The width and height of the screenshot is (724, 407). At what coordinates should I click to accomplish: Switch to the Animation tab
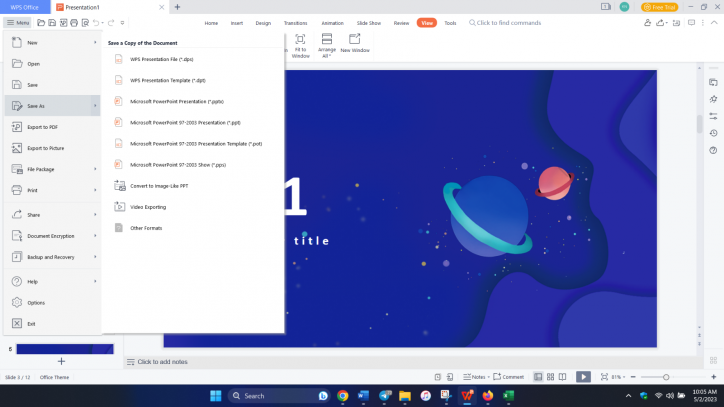[332, 23]
